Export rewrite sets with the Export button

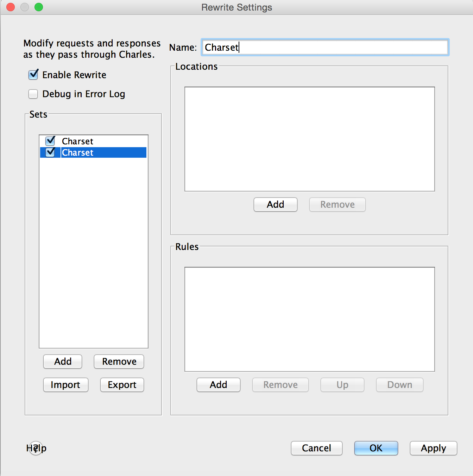click(x=122, y=385)
